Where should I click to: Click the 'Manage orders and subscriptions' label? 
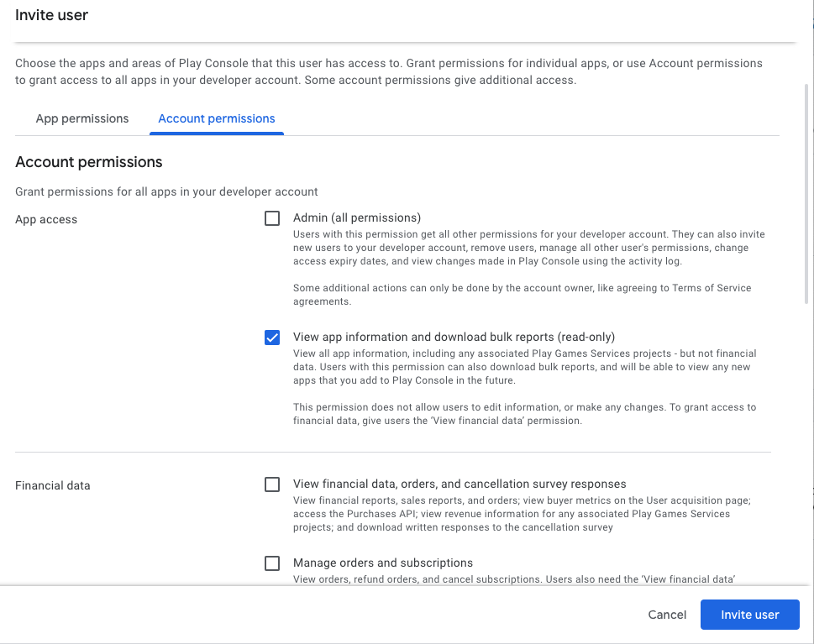tap(382, 563)
